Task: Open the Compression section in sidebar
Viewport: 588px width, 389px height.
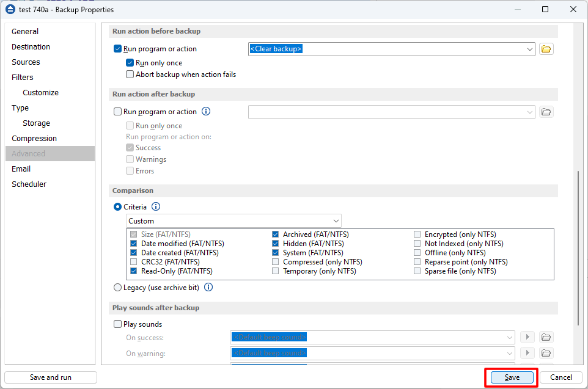Action: click(x=34, y=139)
